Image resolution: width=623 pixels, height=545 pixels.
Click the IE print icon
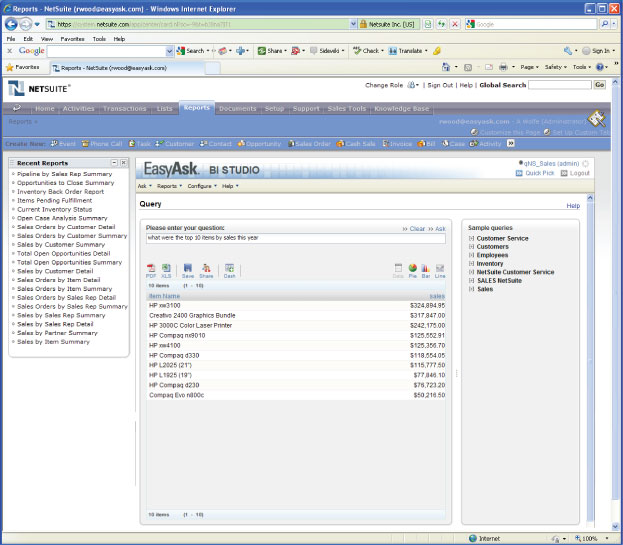click(x=503, y=67)
